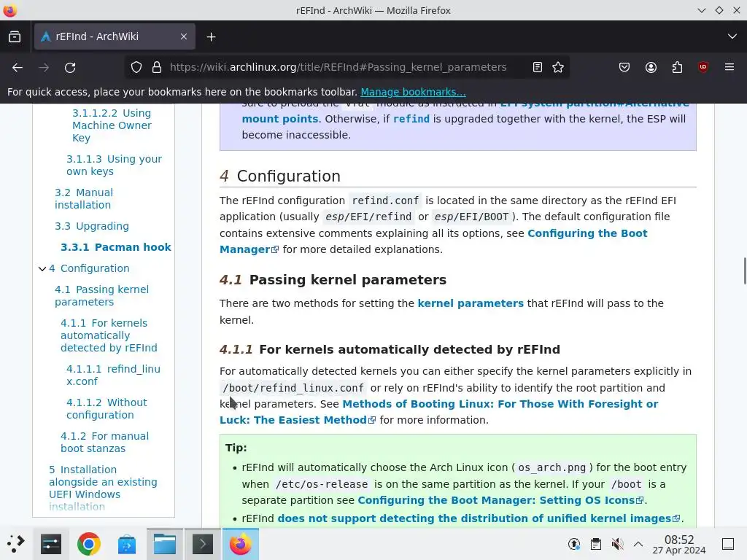Open 3.3 Upgrading in contents

click(92, 226)
